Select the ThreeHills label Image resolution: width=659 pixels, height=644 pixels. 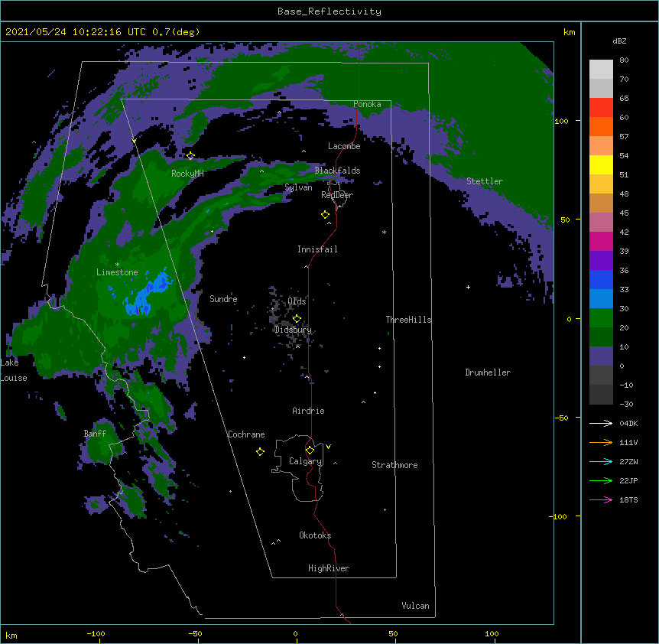408,320
